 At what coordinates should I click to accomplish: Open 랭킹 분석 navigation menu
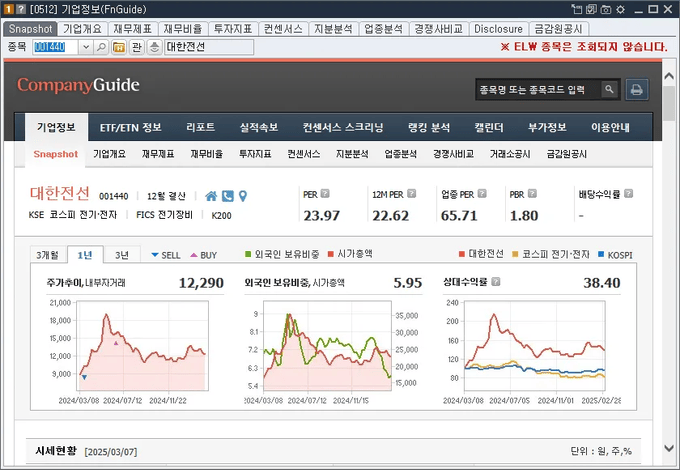[x=429, y=127]
